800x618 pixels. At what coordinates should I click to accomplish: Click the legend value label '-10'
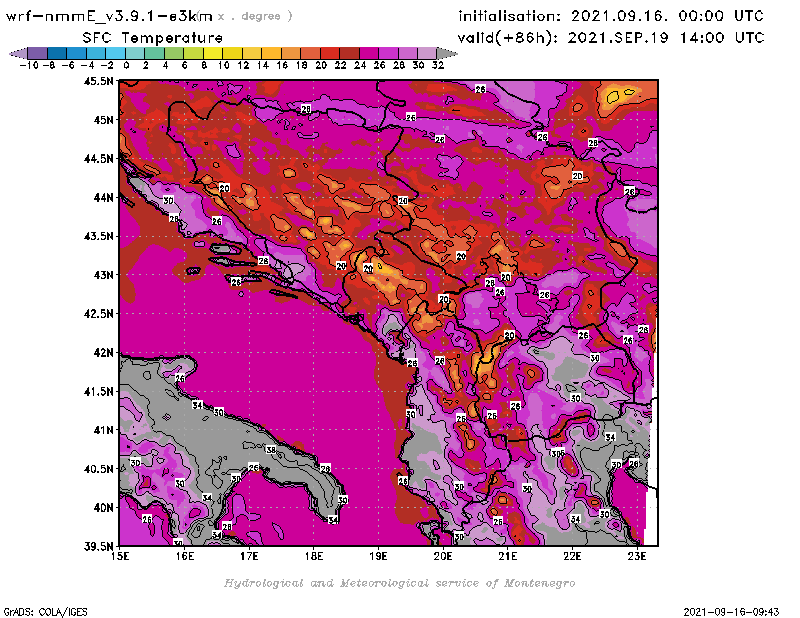[29, 65]
